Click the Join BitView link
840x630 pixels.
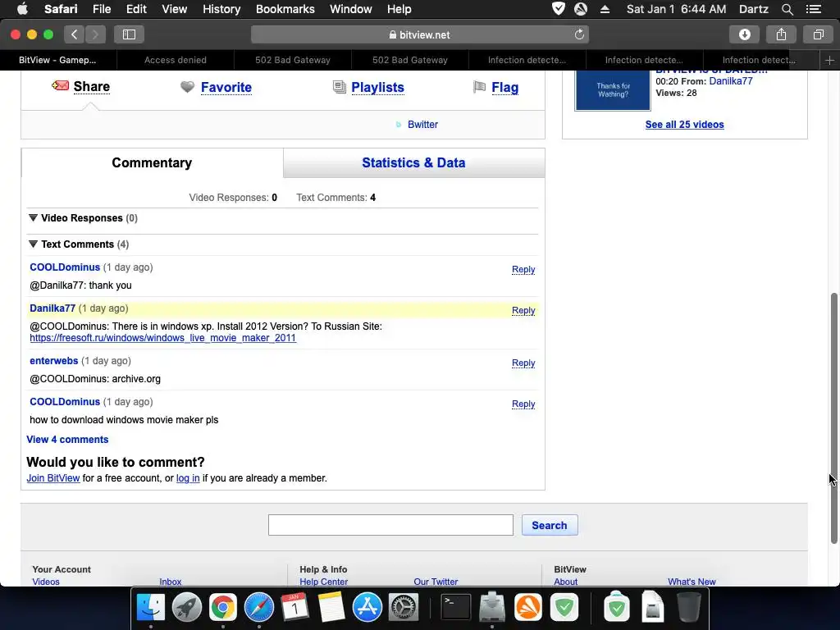click(53, 478)
